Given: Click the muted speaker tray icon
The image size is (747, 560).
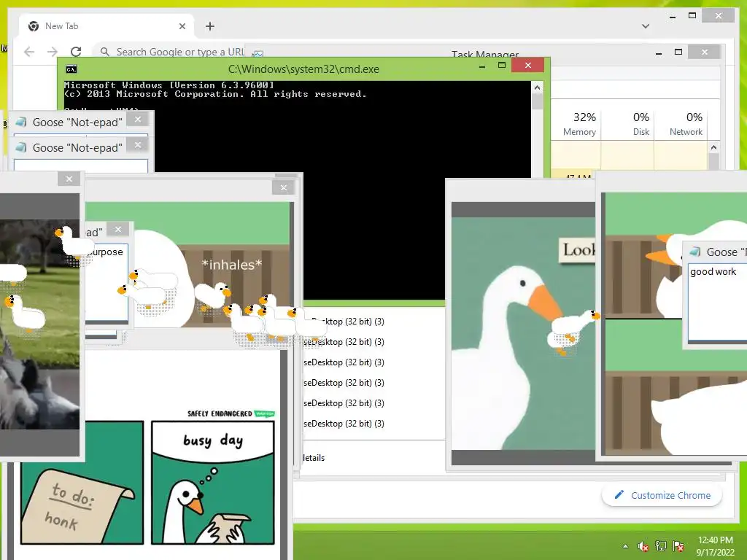Looking at the screenshot, I should click(643, 546).
